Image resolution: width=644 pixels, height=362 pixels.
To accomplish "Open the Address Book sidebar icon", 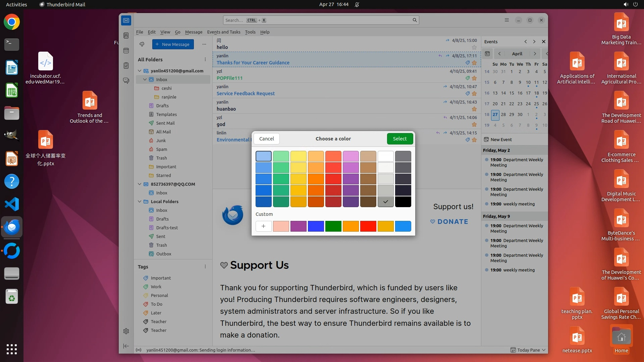I will tap(126, 36).
